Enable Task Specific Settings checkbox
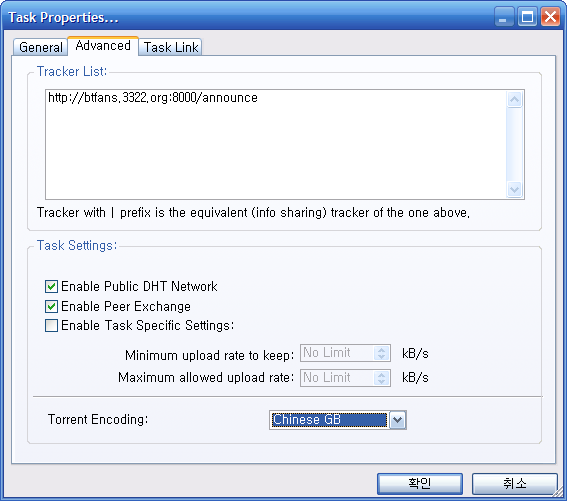567x501 pixels. (51, 326)
